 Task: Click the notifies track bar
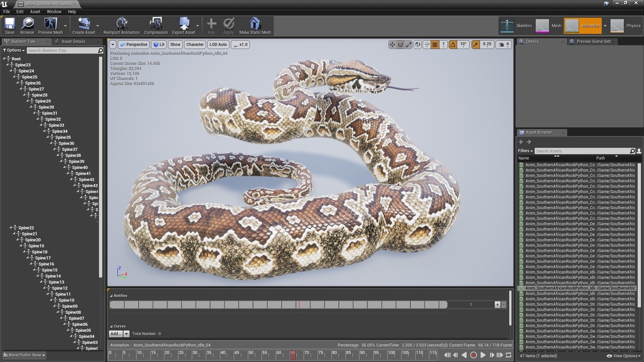pos(278,304)
